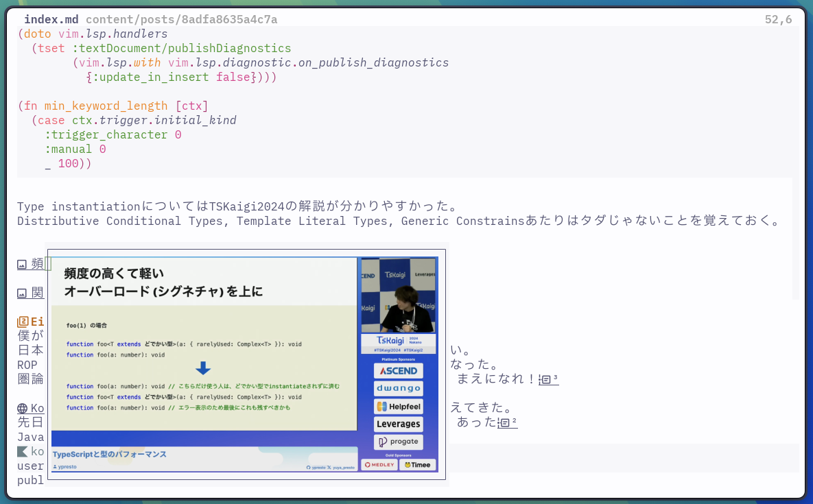Viewport: 813px width, 504px height.
Task: Click the image icon beside the 関 link
Action: point(22,291)
